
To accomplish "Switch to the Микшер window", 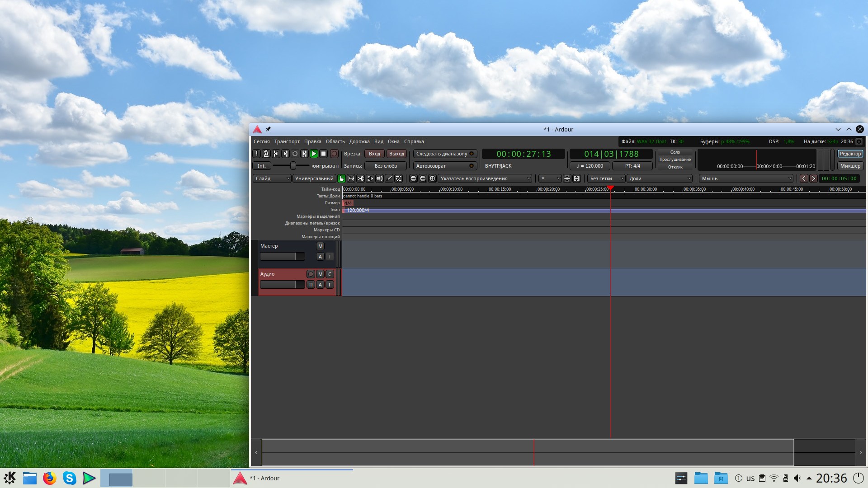I will pyautogui.click(x=850, y=166).
